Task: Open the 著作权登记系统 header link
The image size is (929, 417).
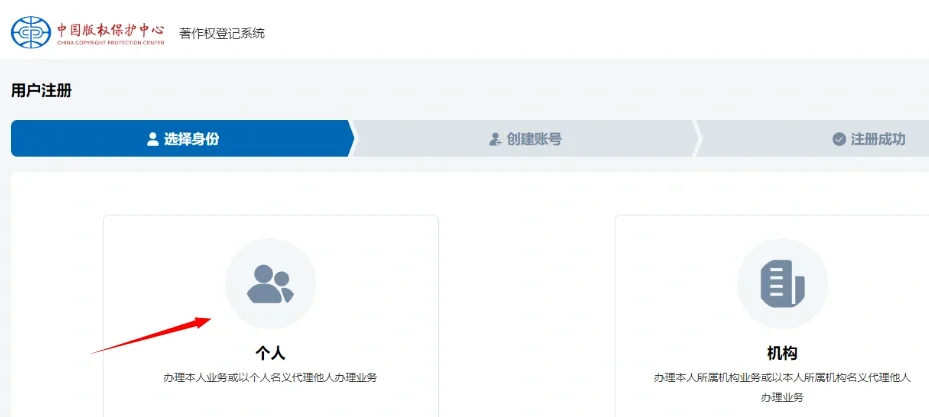Action: 222,33
